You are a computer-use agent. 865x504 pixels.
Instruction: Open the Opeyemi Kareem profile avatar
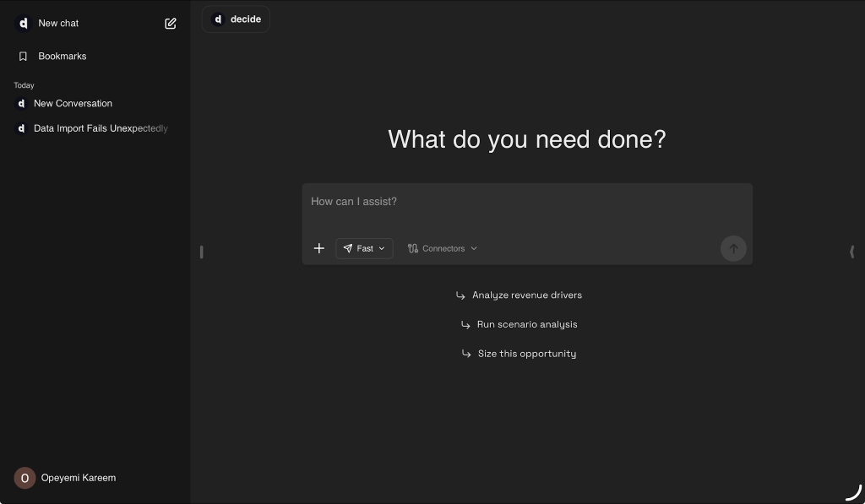[x=25, y=478]
